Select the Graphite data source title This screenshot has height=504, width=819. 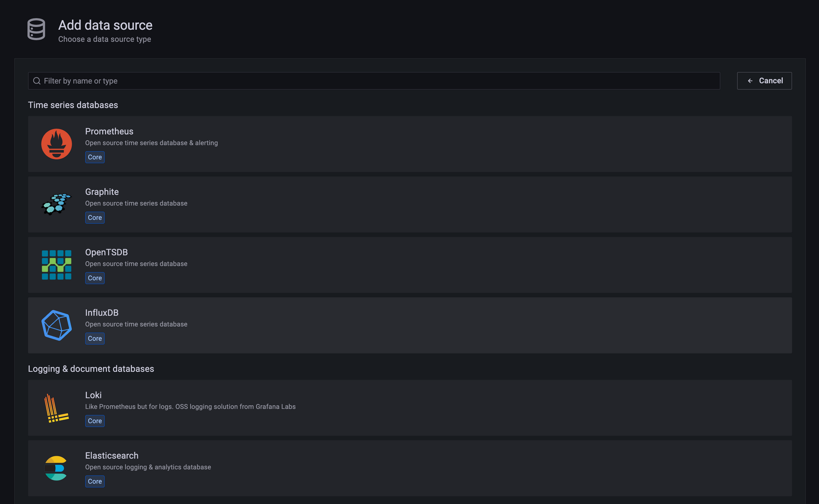[x=102, y=192]
